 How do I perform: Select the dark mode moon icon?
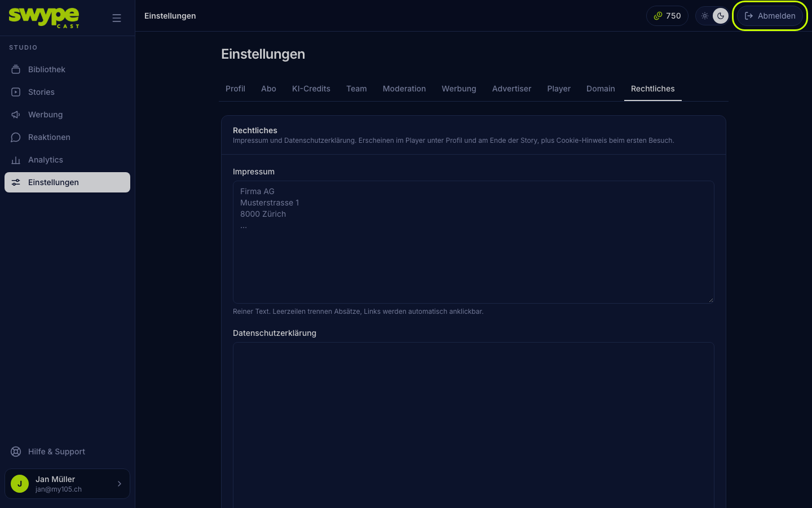coord(721,16)
